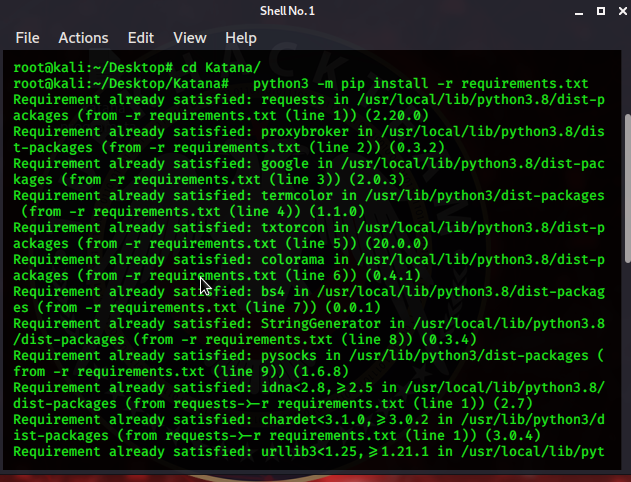Click the 'colorama' package name

point(293,260)
